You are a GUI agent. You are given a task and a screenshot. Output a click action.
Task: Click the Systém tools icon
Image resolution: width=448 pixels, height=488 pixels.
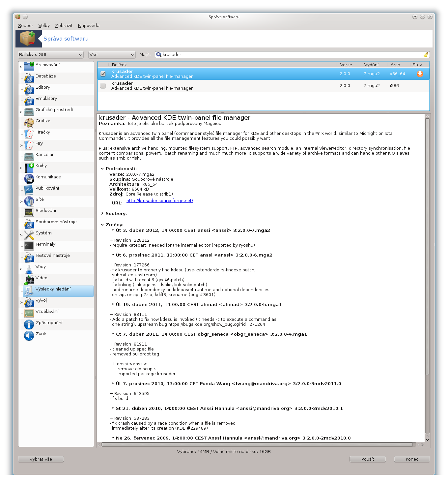pyautogui.click(x=29, y=235)
